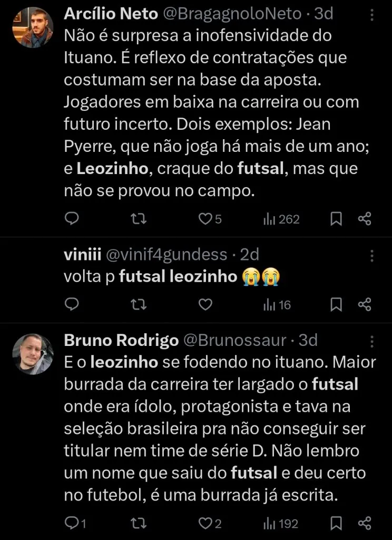Open @Brunossaur profile handle link
This screenshot has width=392, height=540.
coord(236,341)
